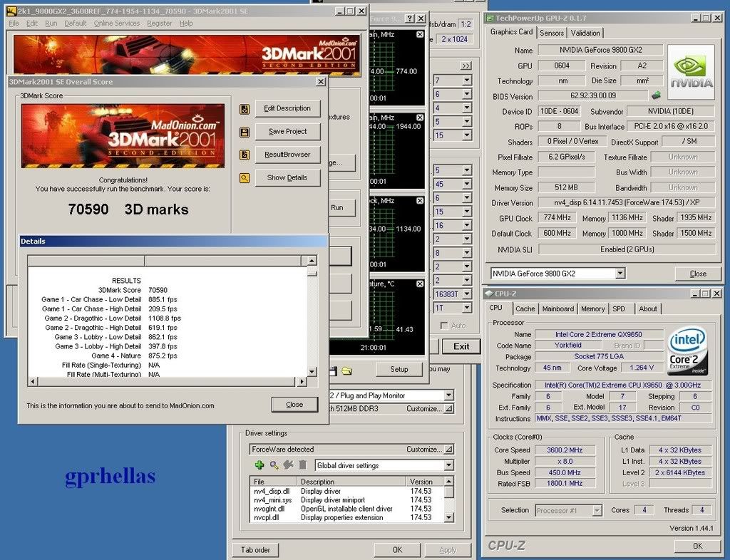Click the 3DMark2001 SE window title bar icon

pos(11,11)
